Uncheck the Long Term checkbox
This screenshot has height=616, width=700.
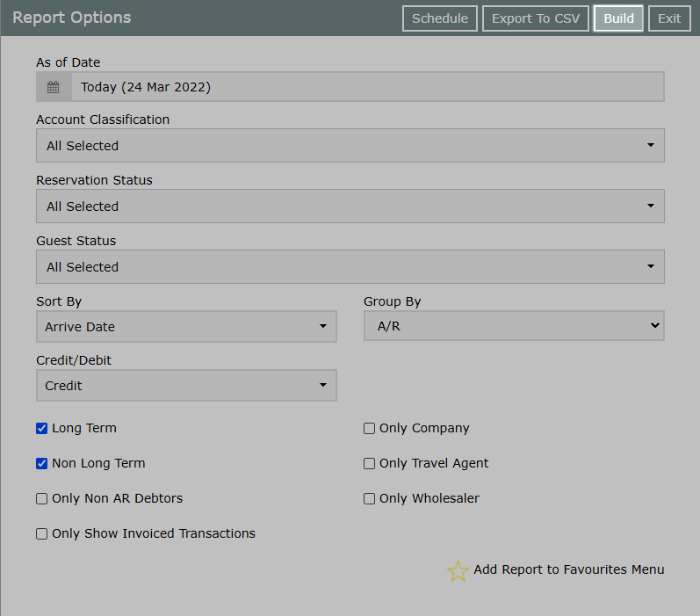pos(41,428)
